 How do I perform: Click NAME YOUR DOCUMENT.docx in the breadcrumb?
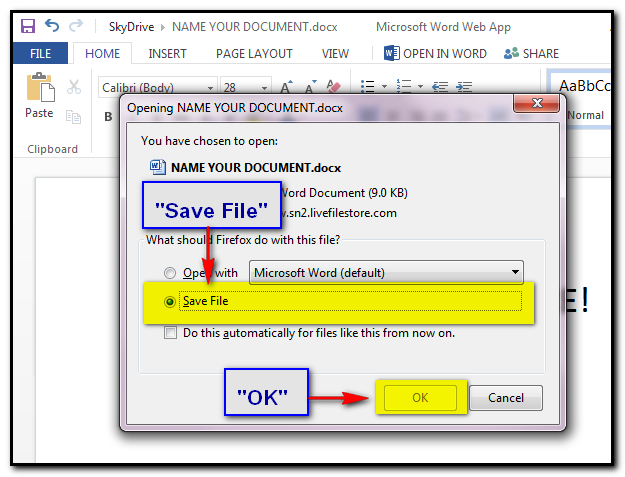255,27
